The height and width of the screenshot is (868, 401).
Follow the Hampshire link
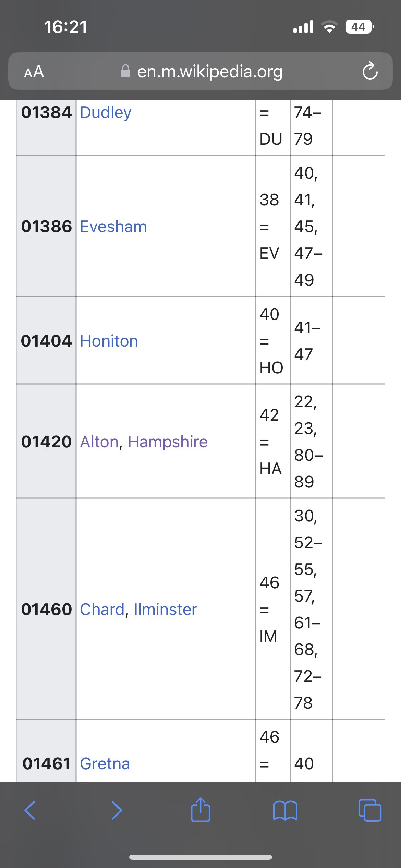tap(168, 442)
